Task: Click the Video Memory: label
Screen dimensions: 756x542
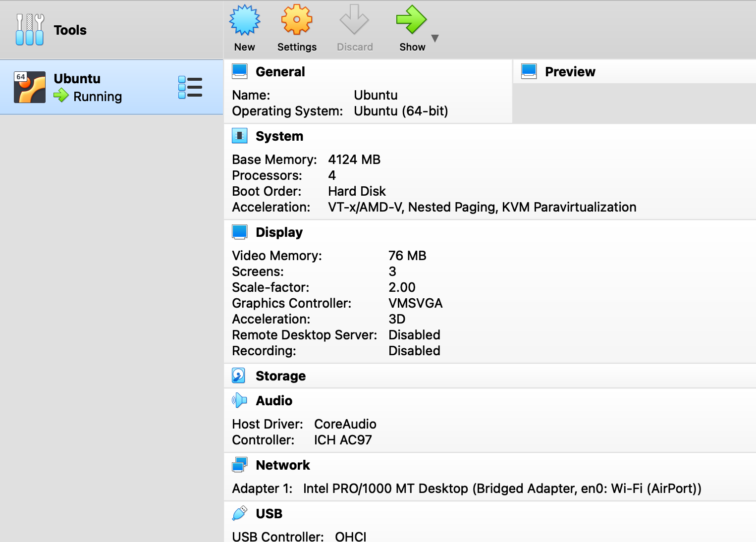Action: pyautogui.click(x=277, y=256)
